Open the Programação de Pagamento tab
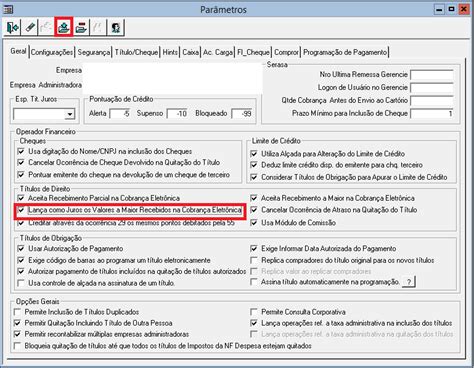 [345, 52]
